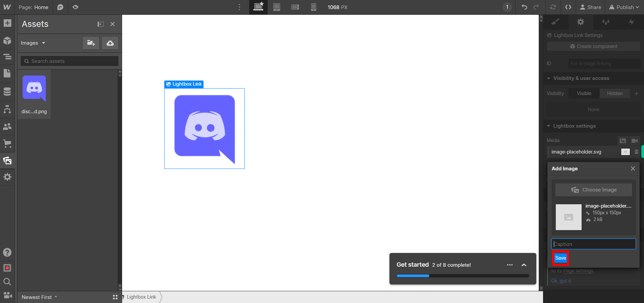Screen dimensions: 644x303
Task: Close the Assets panel
Action: [113, 24]
